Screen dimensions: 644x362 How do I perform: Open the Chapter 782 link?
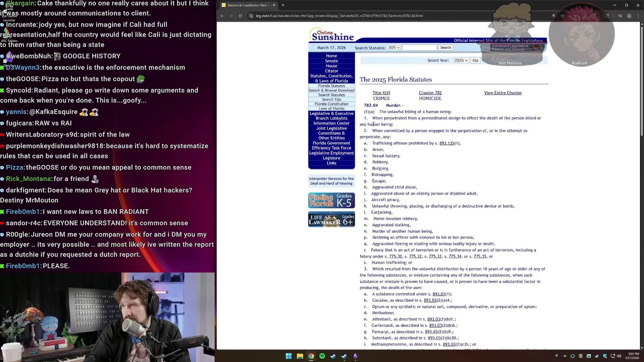pyautogui.click(x=430, y=93)
